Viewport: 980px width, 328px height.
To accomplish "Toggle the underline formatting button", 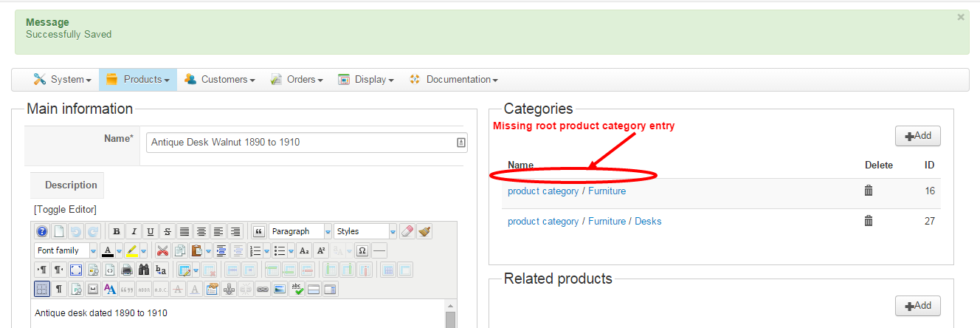I will (151, 231).
